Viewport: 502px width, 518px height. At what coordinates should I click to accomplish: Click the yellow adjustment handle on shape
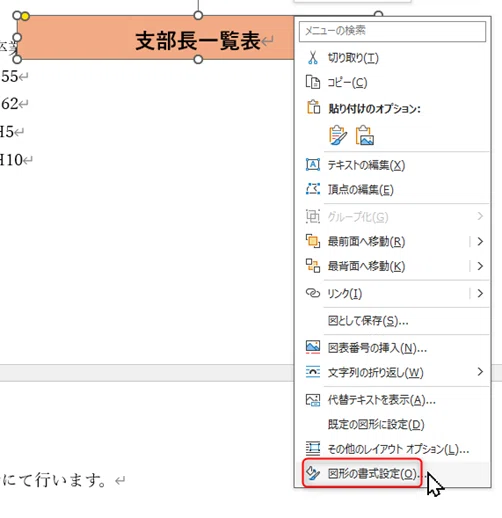coord(25,16)
